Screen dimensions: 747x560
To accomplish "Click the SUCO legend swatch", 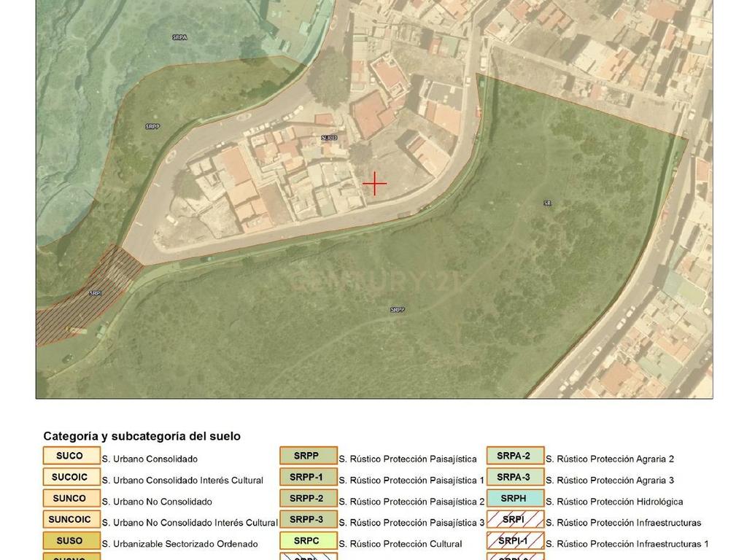I will [x=71, y=456].
